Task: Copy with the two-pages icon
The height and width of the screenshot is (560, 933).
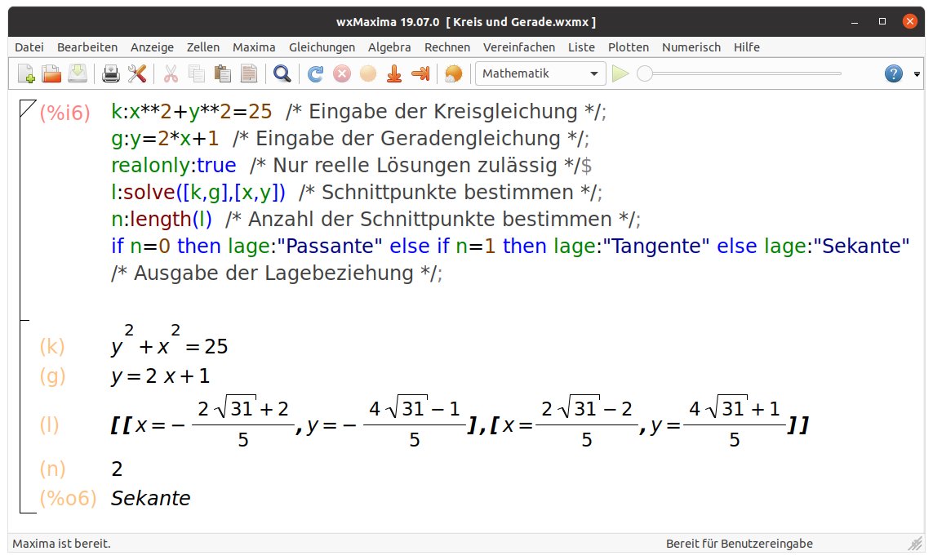Action: coord(197,73)
